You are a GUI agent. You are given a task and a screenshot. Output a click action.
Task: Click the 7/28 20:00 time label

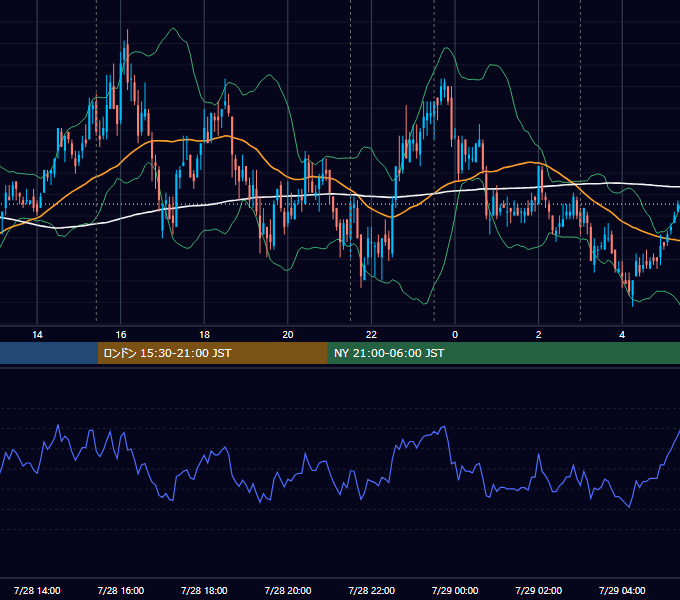coord(288,590)
